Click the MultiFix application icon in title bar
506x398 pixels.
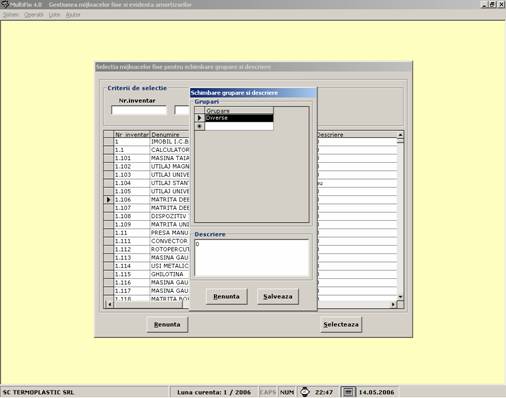click(4, 4)
